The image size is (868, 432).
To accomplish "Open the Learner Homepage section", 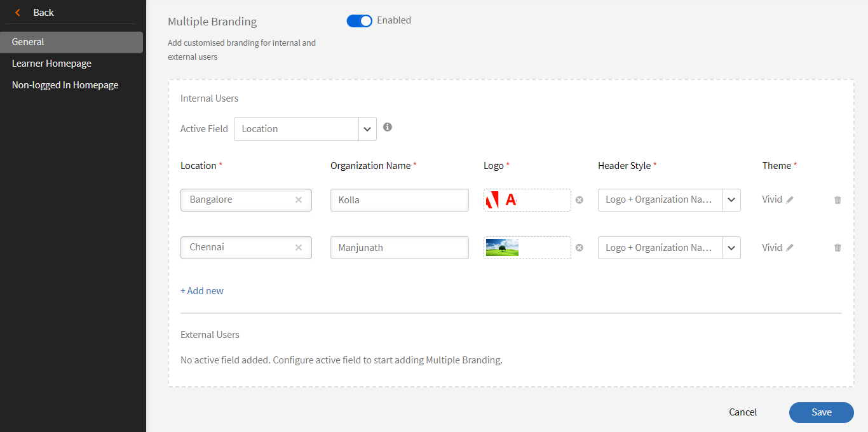I will [51, 64].
